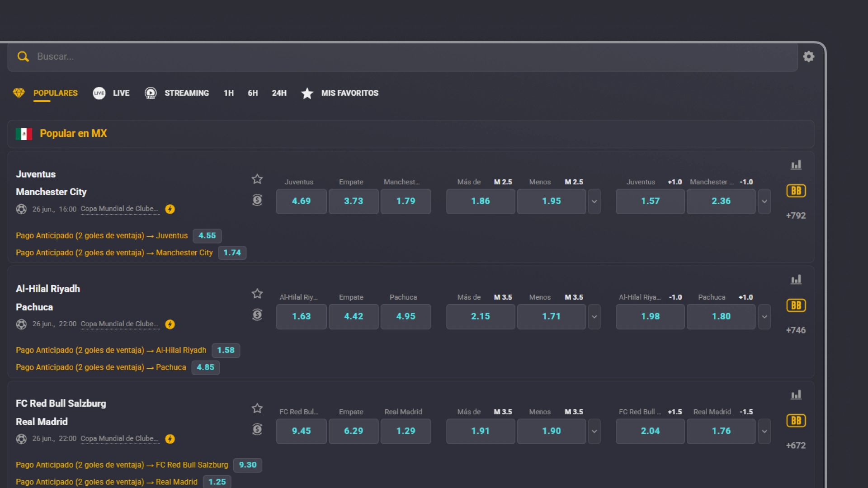Click lightning bolt icon on Al-Hilal Riyadh match

(170, 324)
